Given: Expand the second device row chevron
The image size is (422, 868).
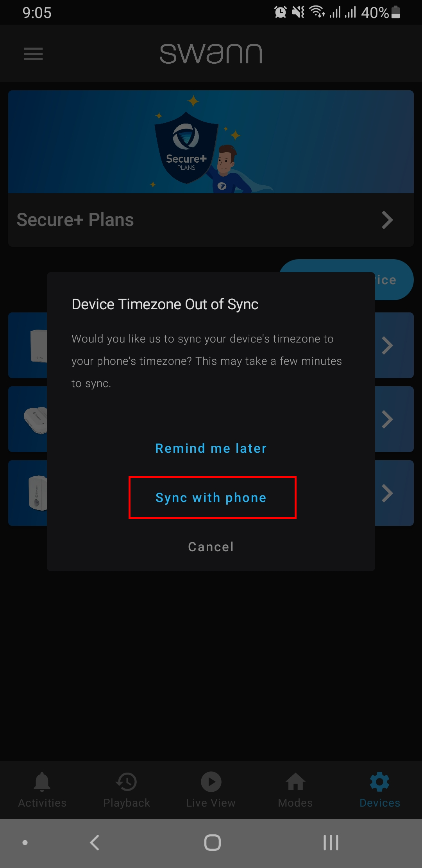Looking at the screenshot, I should point(387,419).
